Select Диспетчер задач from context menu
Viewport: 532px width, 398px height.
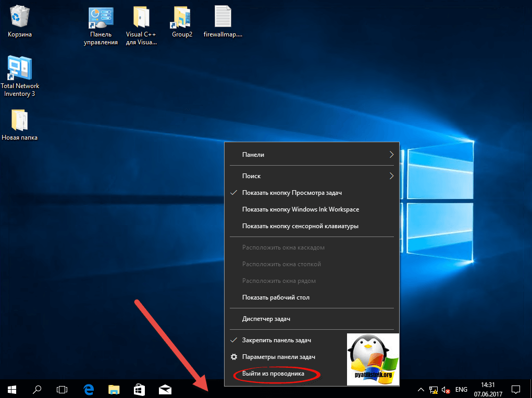[x=266, y=319]
